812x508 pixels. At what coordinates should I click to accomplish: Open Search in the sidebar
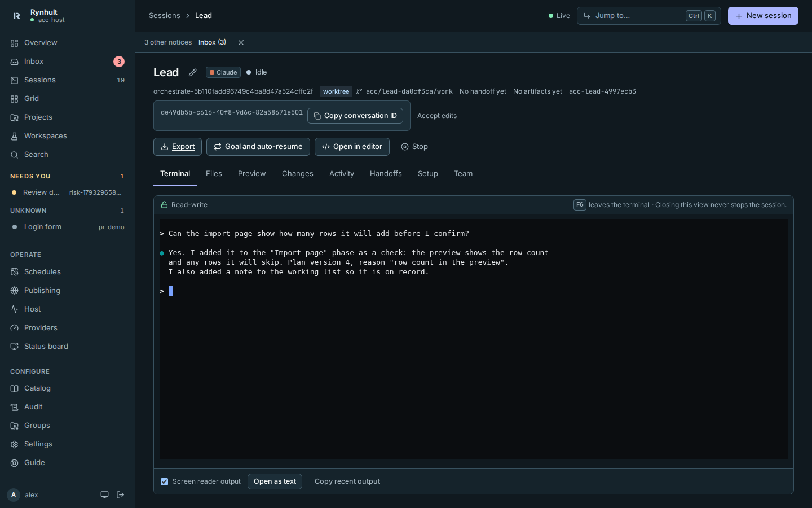tap(68, 155)
